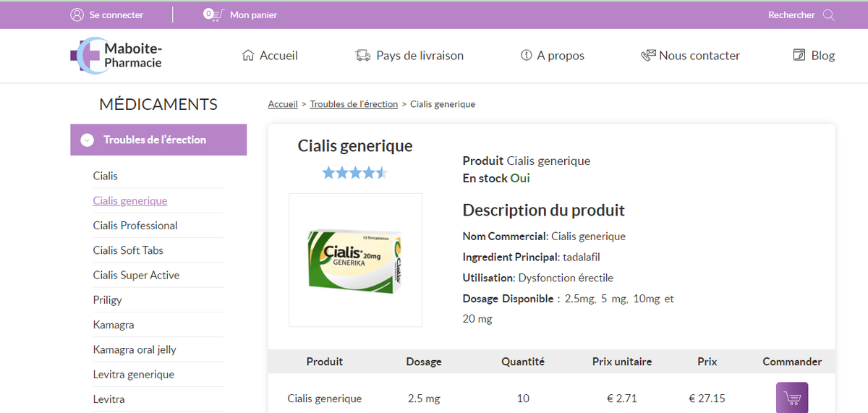Click Cialis generique in the table row
868x413 pixels.
[325, 399]
